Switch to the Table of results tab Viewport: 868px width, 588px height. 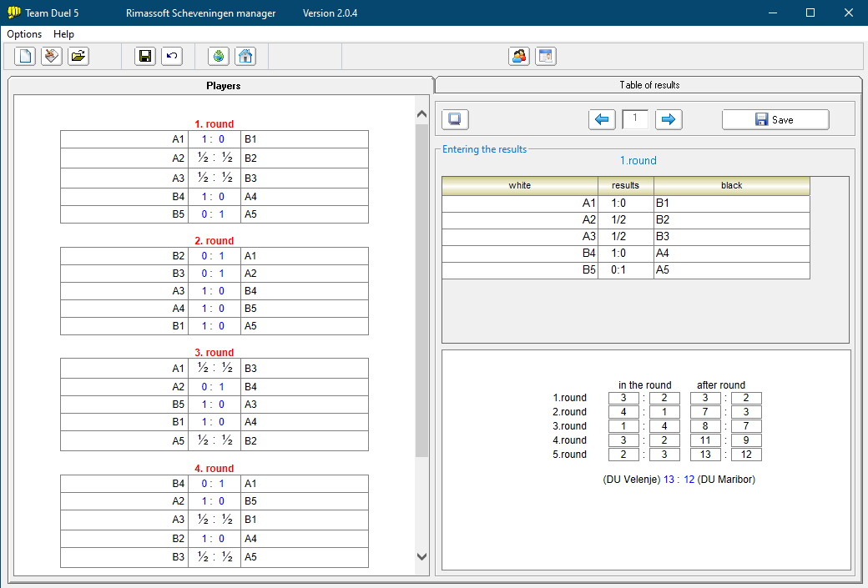(648, 85)
